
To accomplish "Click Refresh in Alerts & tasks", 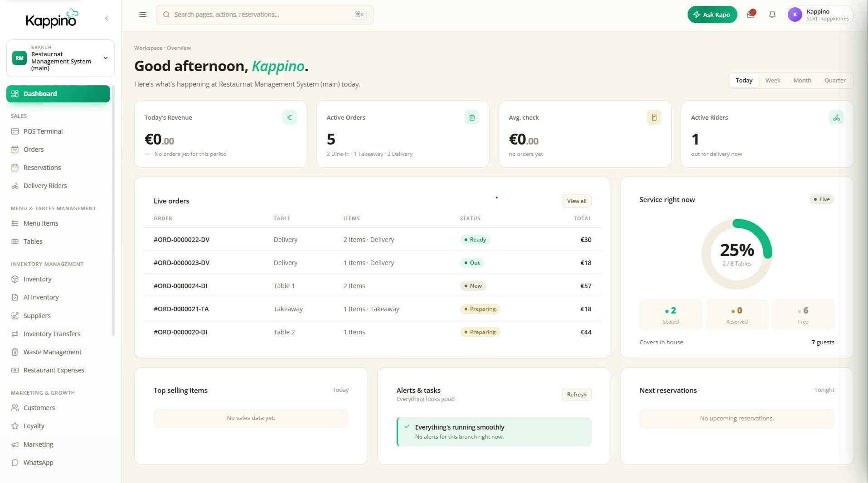I will (577, 395).
